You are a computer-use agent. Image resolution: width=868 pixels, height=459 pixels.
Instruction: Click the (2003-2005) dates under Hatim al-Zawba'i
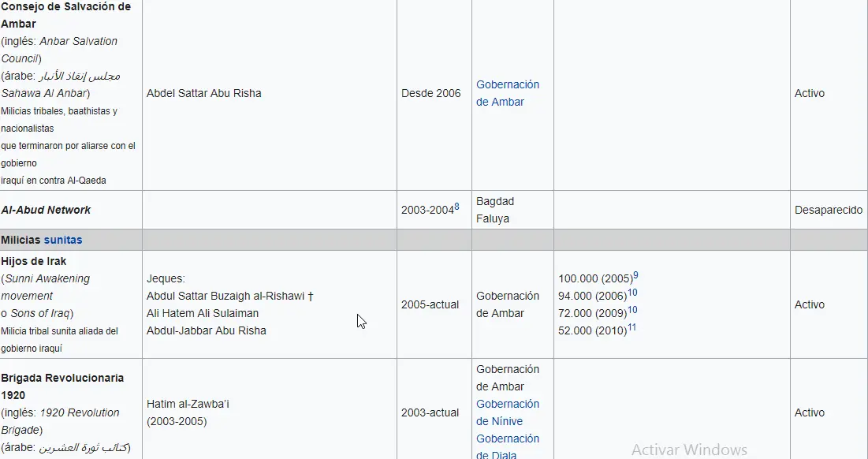pyautogui.click(x=177, y=421)
